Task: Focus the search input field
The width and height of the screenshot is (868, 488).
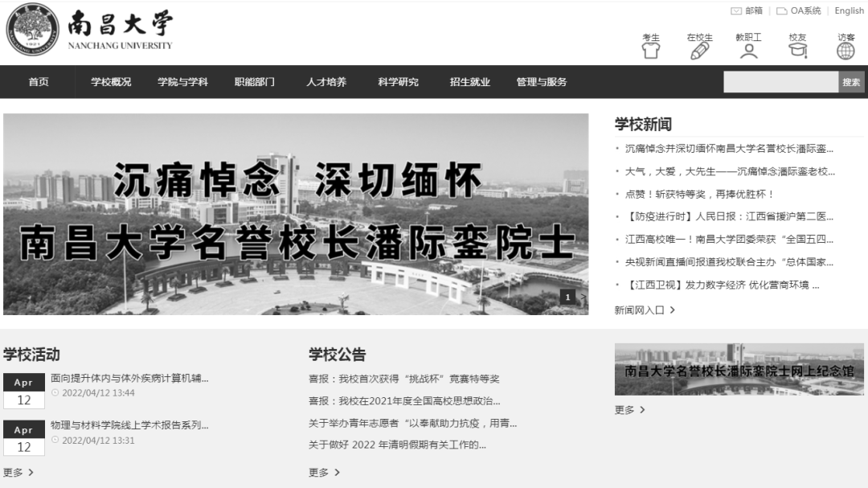Action: (x=780, y=82)
